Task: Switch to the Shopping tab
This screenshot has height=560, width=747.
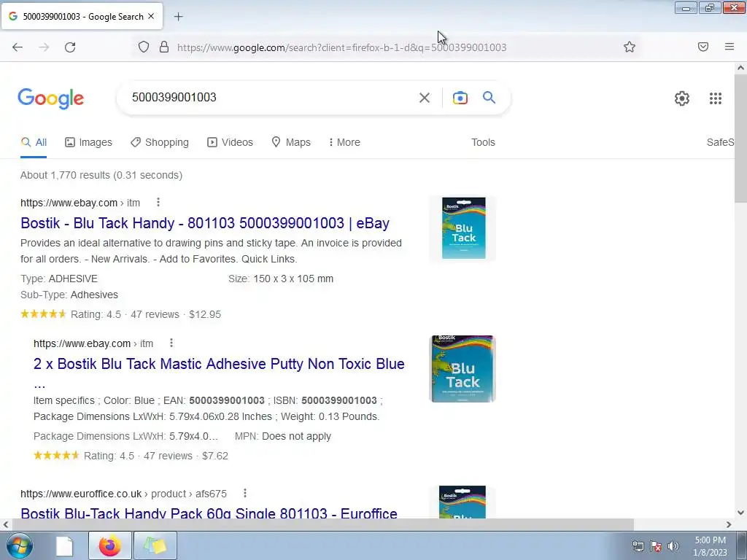Action: (160, 142)
